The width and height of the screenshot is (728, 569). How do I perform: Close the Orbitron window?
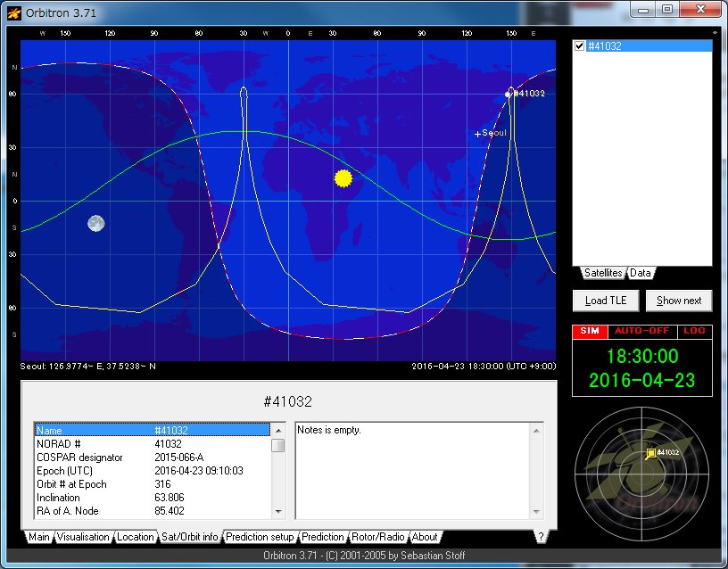tap(700, 10)
